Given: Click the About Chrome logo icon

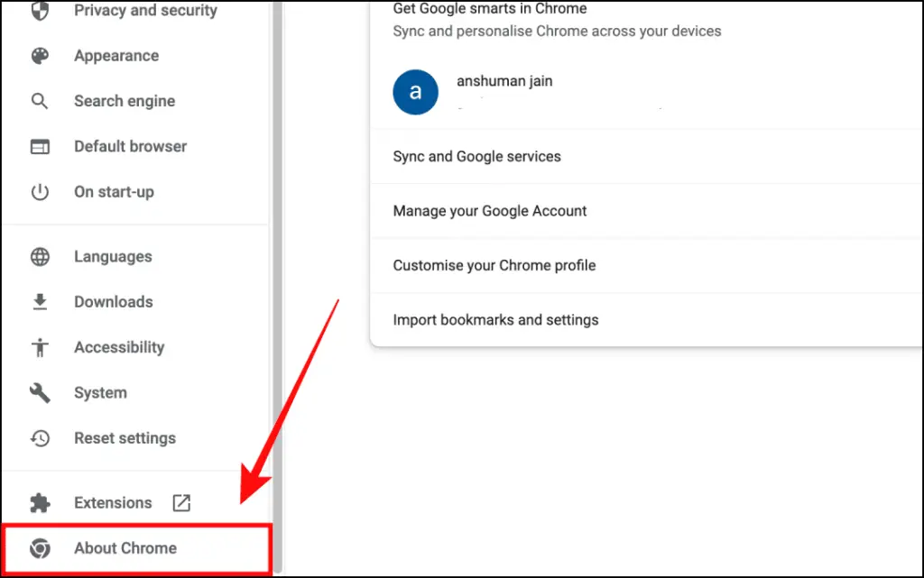Looking at the screenshot, I should click(x=40, y=548).
